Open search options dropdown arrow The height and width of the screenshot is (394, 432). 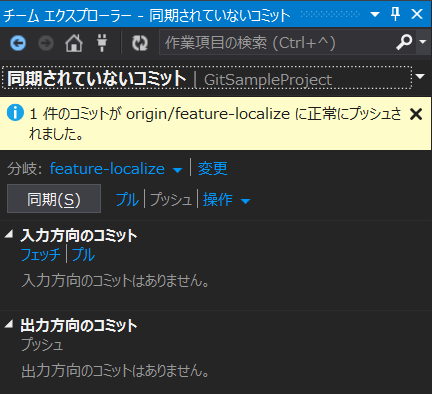point(423,42)
